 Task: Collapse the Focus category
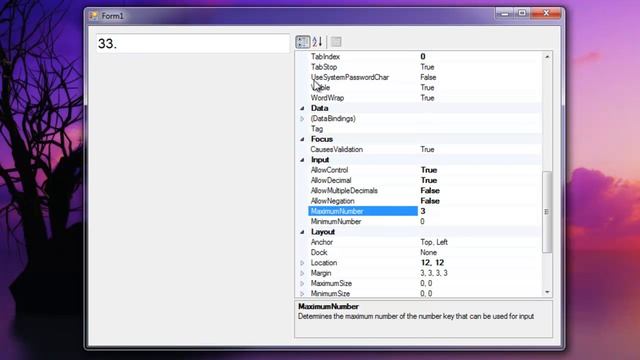pos(302,139)
